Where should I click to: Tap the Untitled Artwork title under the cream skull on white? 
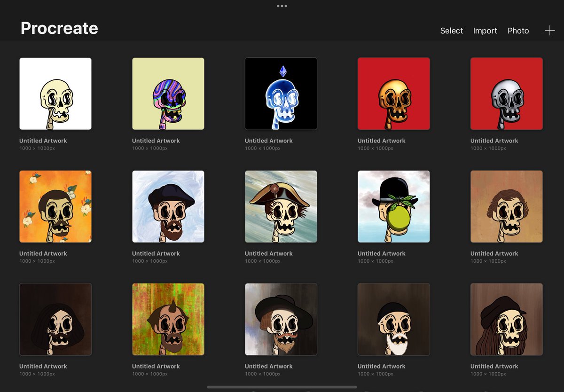coord(43,141)
